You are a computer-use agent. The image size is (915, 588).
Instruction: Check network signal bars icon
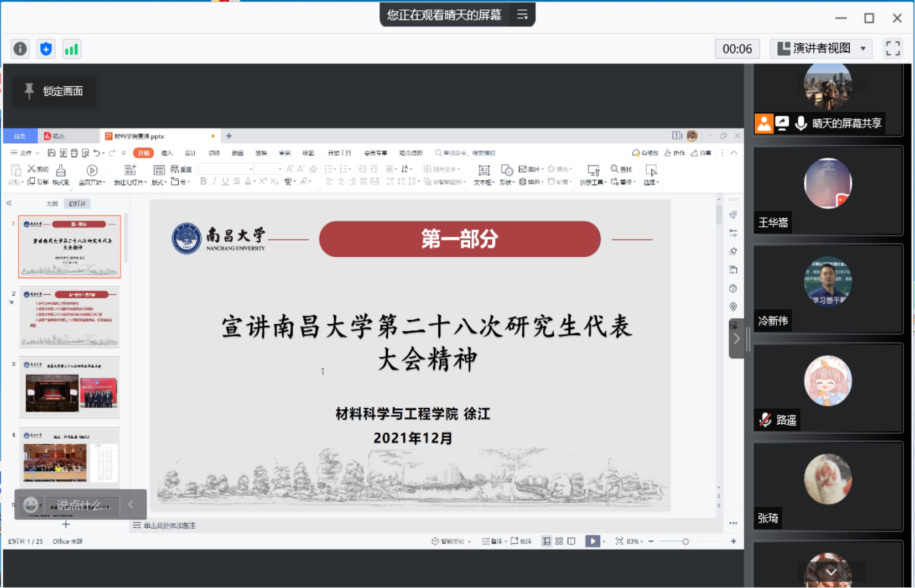[x=71, y=49]
